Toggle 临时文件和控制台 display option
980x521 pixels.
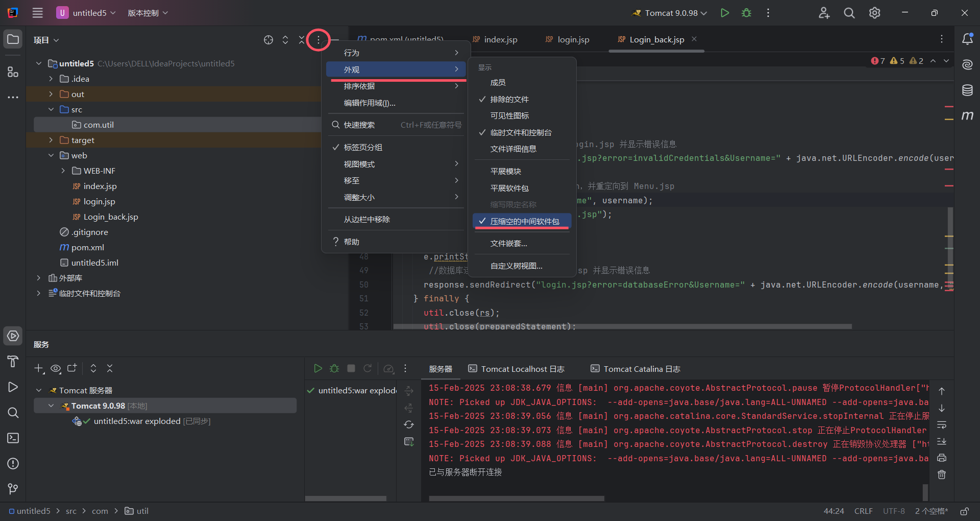click(522, 132)
